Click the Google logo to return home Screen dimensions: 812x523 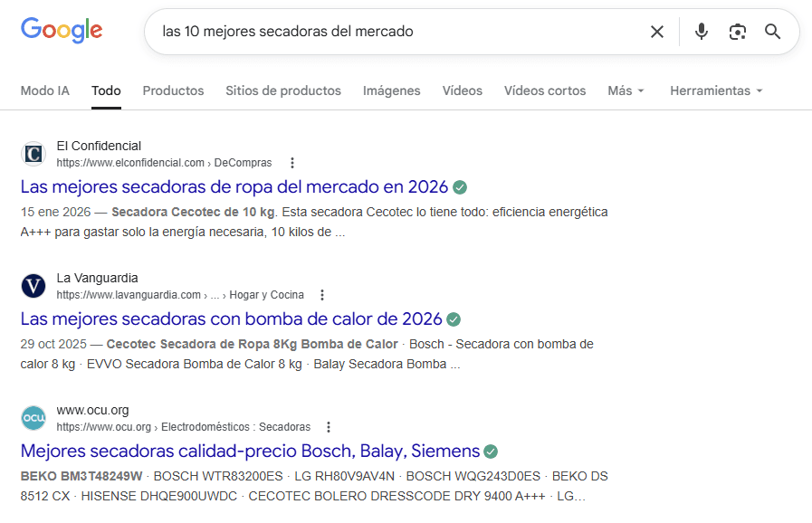(x=60, y=30)
